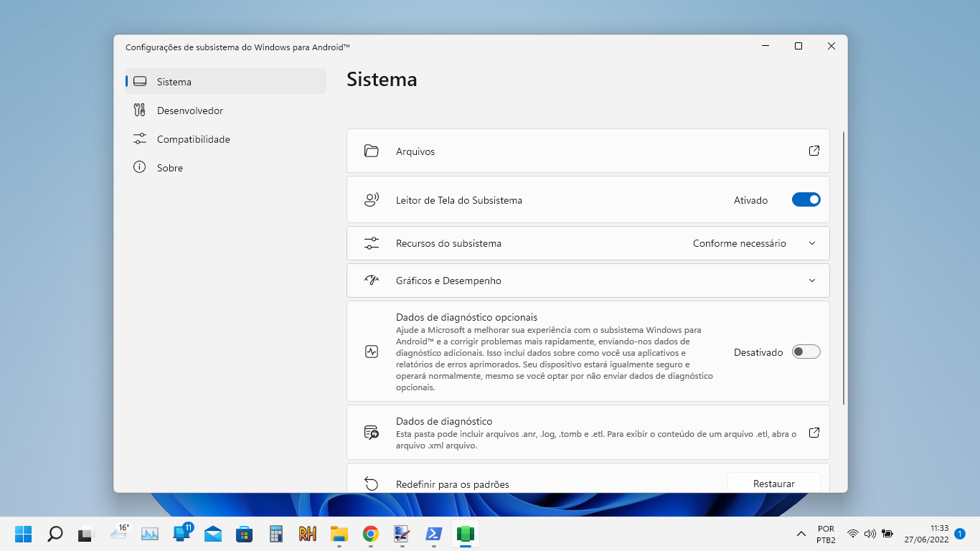The height and width of the screenshot is (551, 980).
Task: Open notification center badge
Action: [960, 534]
